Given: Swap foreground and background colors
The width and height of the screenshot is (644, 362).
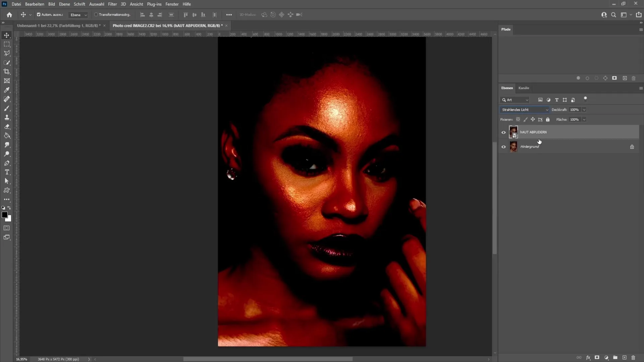Looking at the screenshot, I should pyautogui.click(x=9, y=208).
